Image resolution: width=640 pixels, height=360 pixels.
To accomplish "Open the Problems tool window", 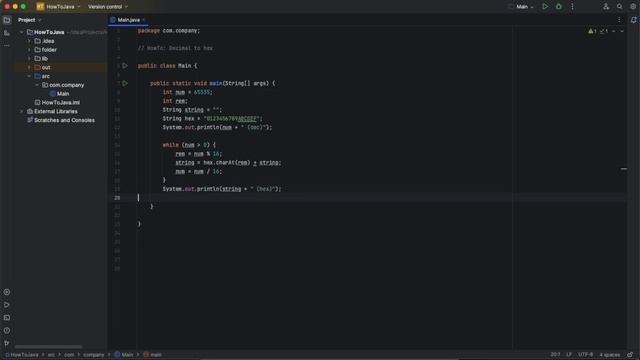I will pos(7,331).
